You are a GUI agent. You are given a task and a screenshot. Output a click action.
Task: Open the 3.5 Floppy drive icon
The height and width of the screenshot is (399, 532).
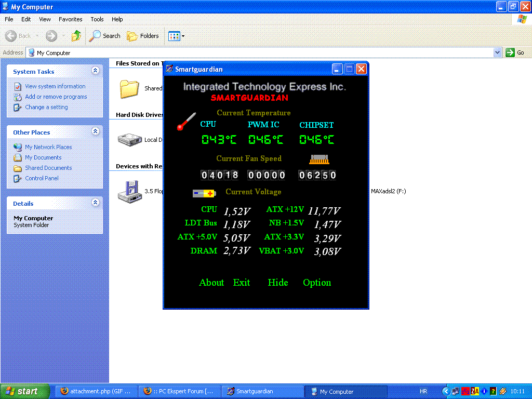click(x=128, y=191)
